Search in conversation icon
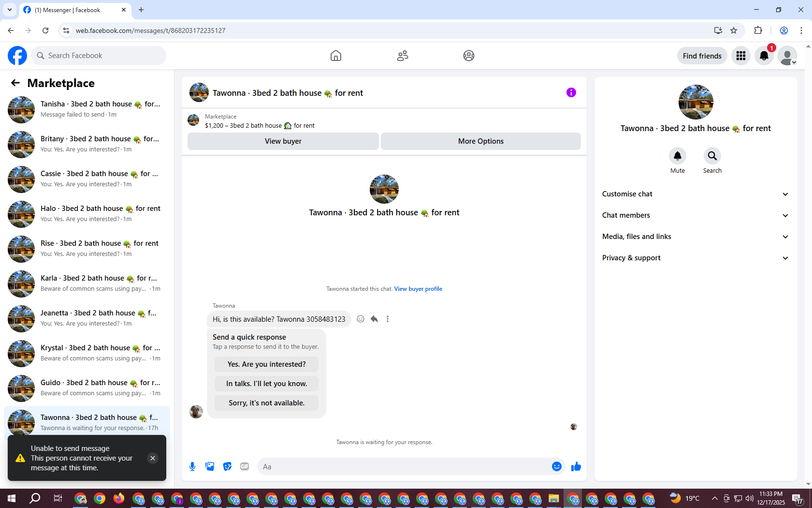Image resolution: width=812 pixels, height=508 pixels. (x=712, y=156)
